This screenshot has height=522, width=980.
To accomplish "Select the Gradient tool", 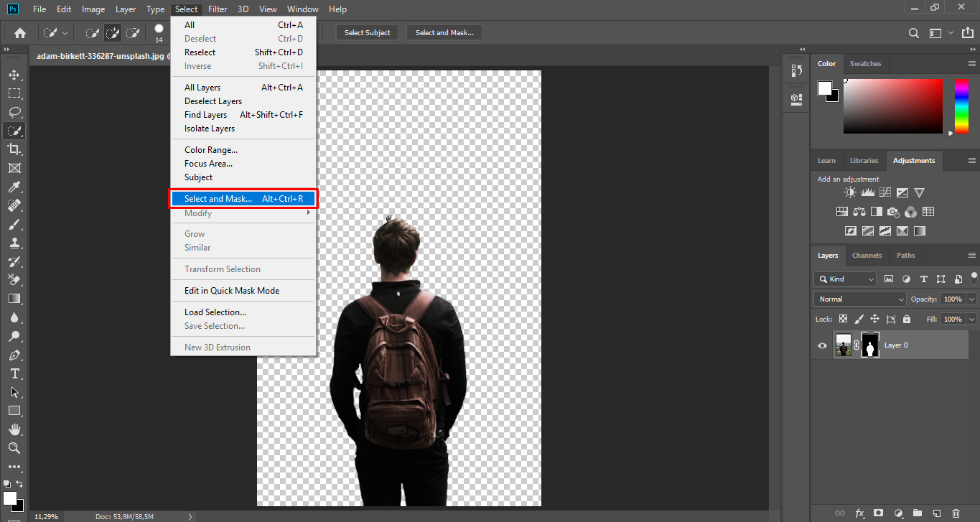I will (14, 299).
